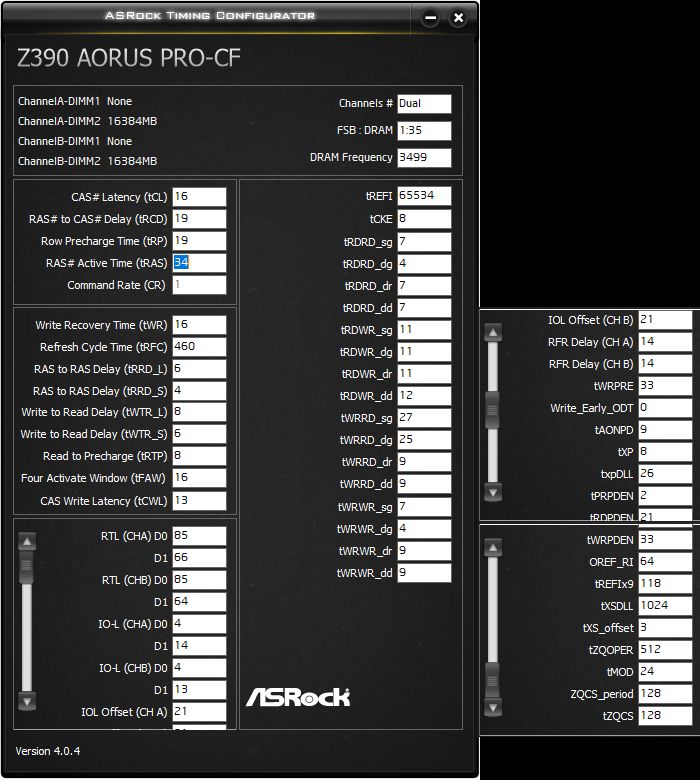Click the tWRWR_dd value field

pyautogui.click(x=424, y=573)
